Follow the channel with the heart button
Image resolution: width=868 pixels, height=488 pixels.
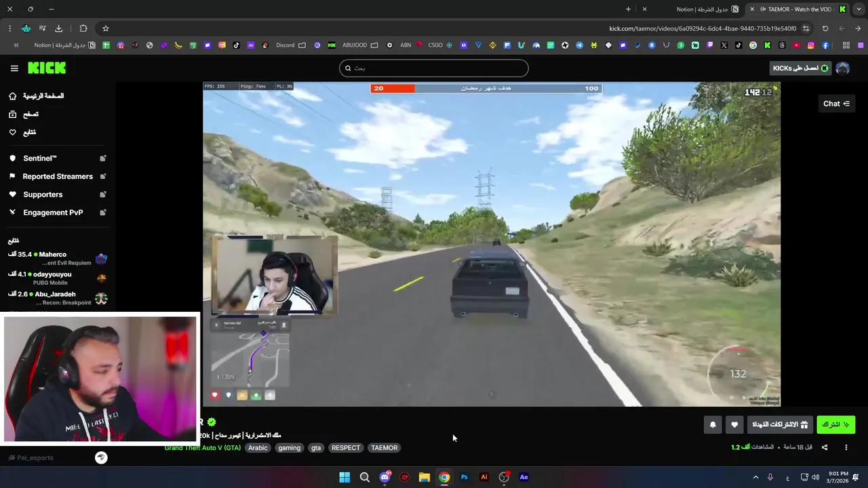[x=734, y=425]
